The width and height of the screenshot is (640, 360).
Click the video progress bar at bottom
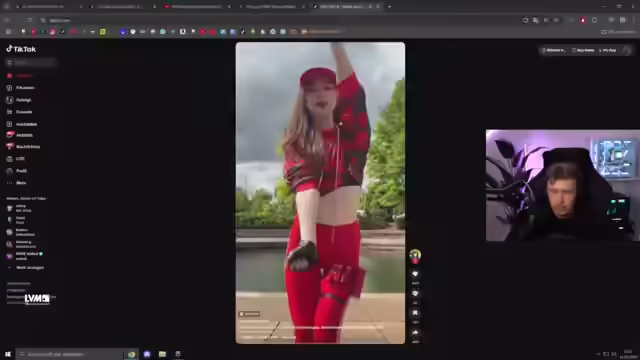(x=320, y=342)
